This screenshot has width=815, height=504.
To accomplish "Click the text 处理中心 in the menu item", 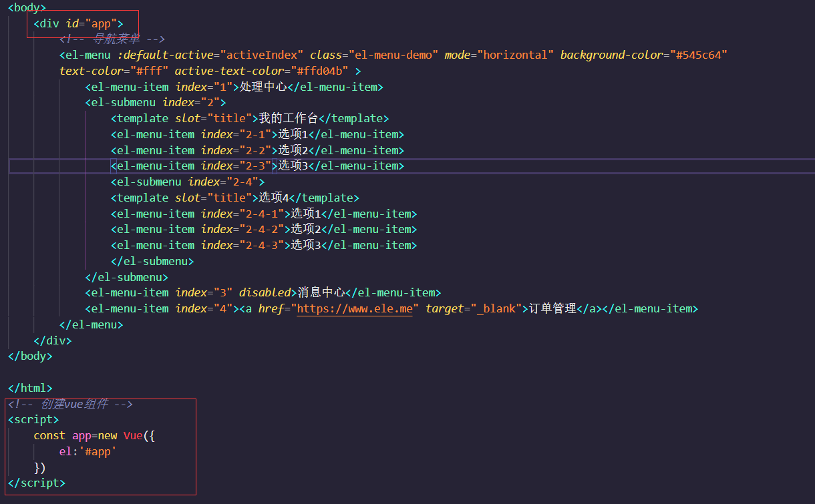I will 263,87.
